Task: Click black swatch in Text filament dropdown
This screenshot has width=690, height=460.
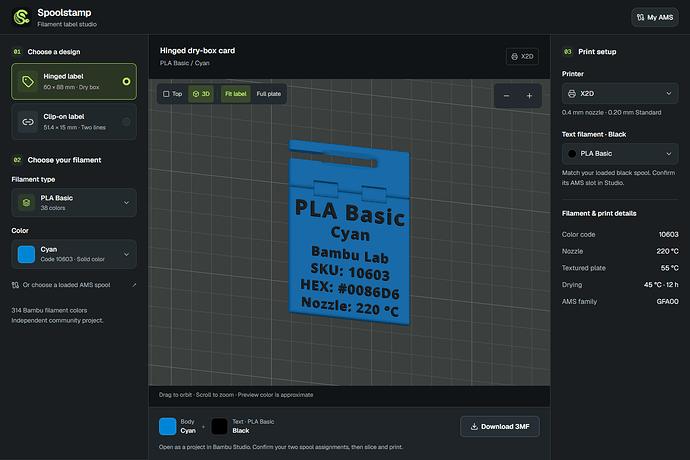Action: 572,154
